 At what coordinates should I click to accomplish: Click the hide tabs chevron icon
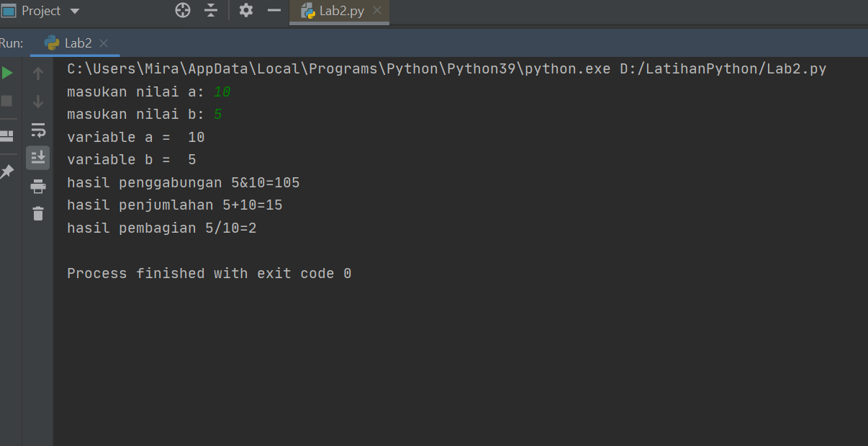(211, 11)
